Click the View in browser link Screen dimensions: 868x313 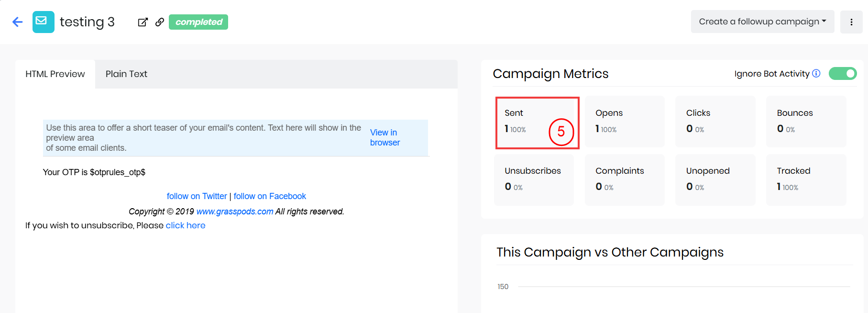[385, 137]
